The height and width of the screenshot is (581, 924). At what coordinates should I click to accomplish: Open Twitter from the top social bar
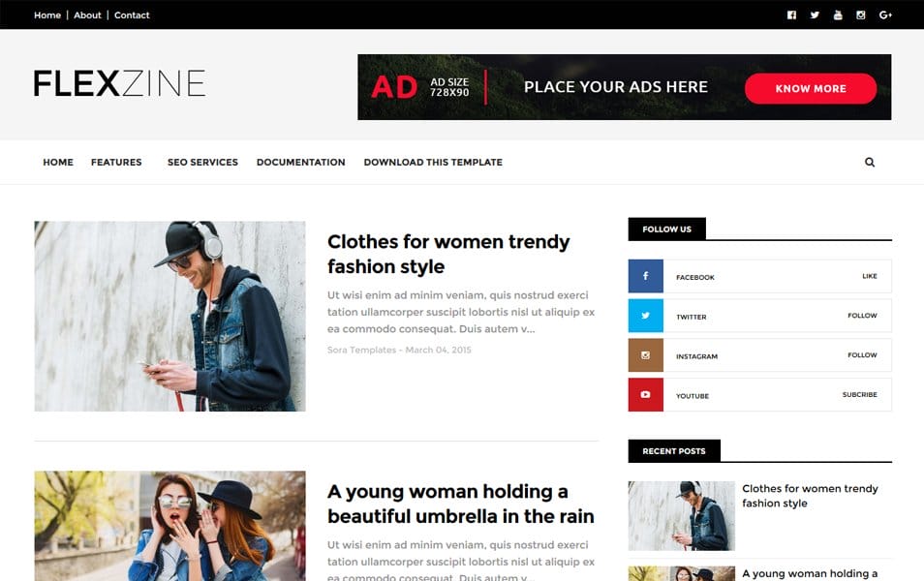point(815,15)
